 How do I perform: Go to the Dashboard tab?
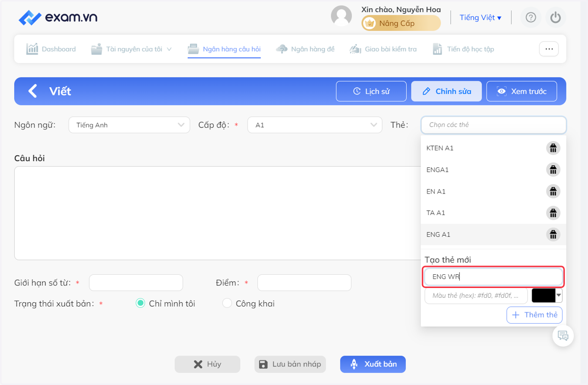click(51, 49)
